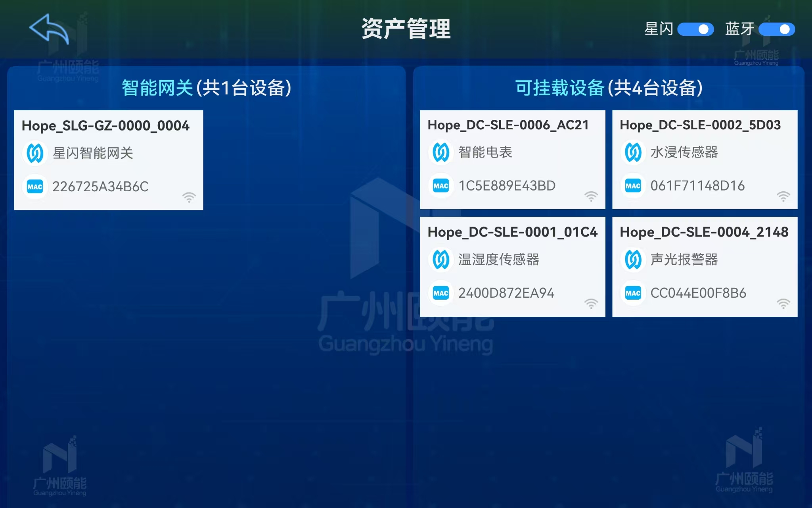
Task: Click signal icon on the Hope_DC-SLE-0004_2148 card
Action: pyautogui.click(x=783, y=304)
